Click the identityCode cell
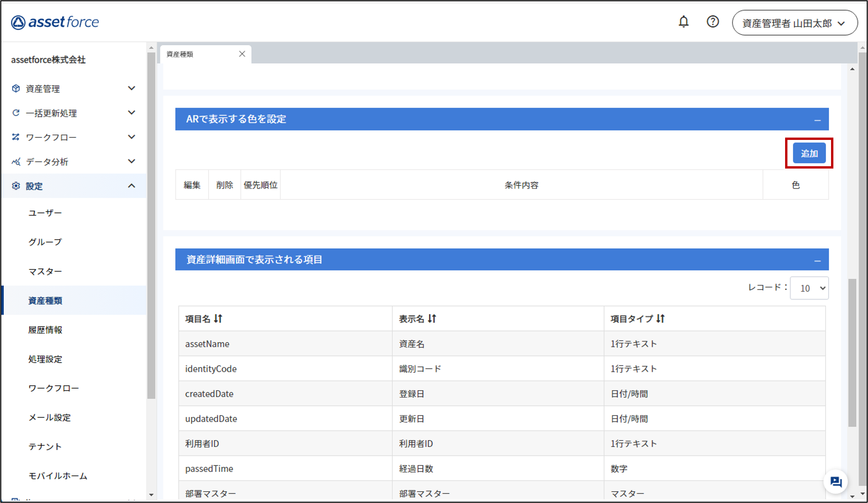868x503 pixels. [285, 369]
